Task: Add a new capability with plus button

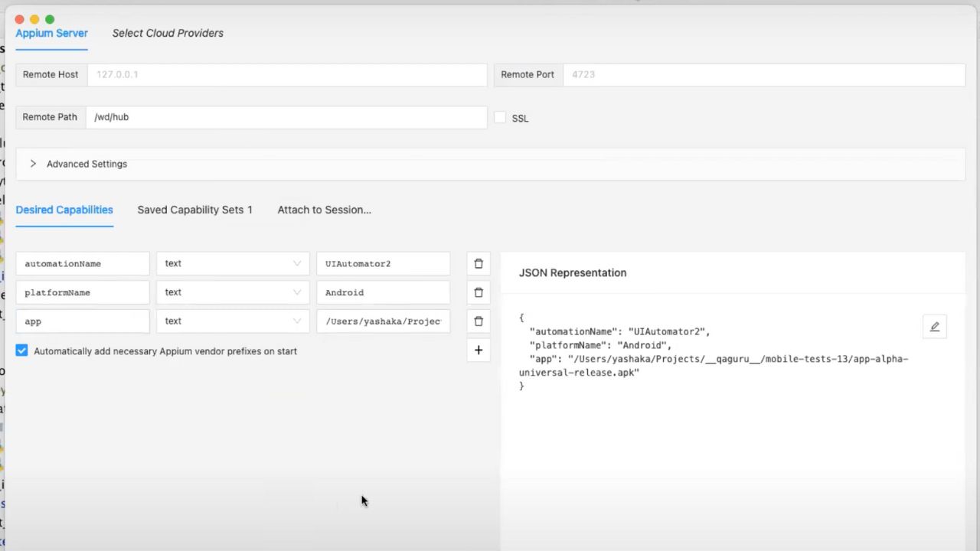Action: tap(479, 350)
